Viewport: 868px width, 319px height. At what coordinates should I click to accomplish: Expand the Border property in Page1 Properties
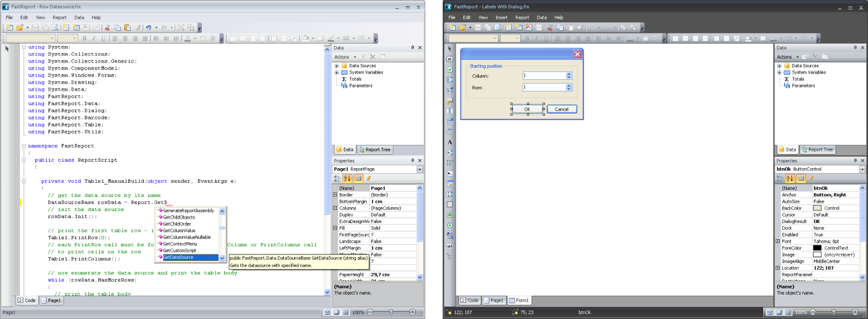point(335,195)
